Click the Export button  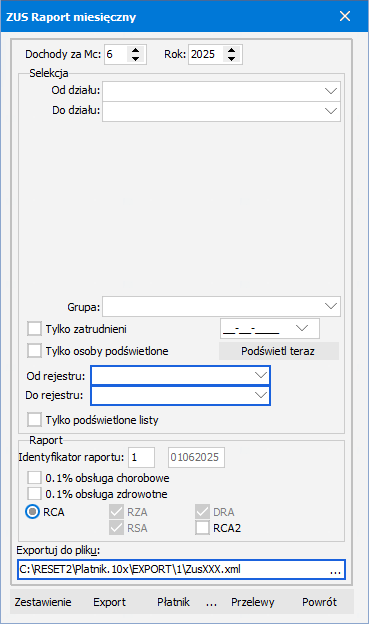(x=109, y=602)
